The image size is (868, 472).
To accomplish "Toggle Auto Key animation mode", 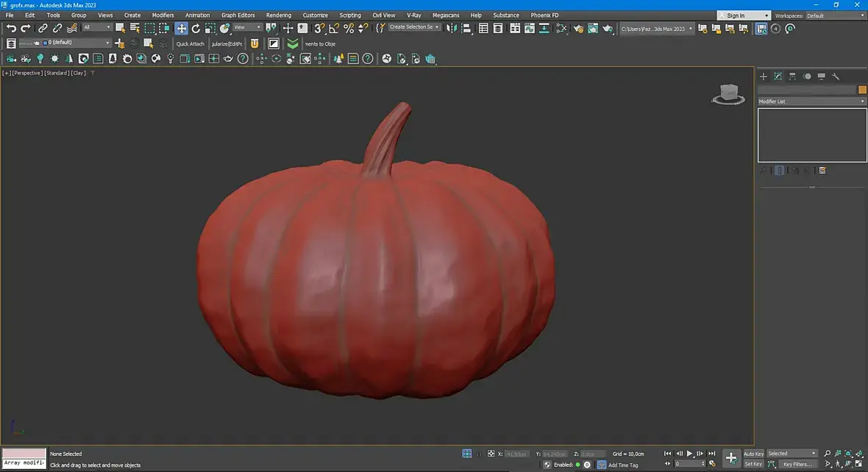I will [x=753, y=454].
